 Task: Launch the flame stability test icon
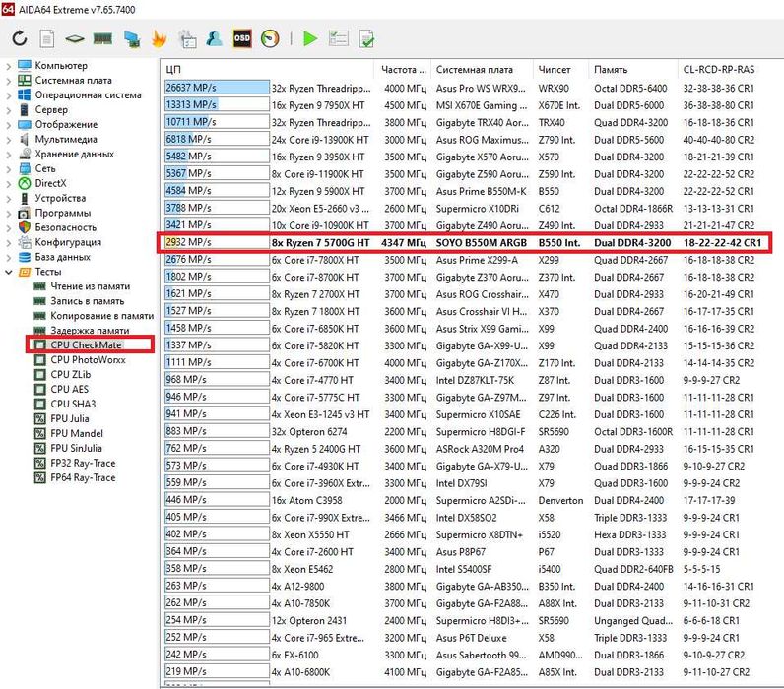click(x=159, y=38)
